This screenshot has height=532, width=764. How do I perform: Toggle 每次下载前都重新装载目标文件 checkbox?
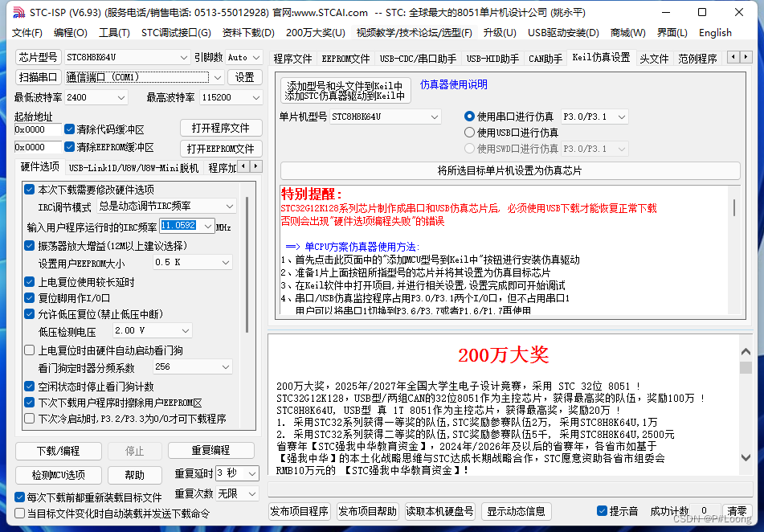pyautogui.click(x=19, y=497)
